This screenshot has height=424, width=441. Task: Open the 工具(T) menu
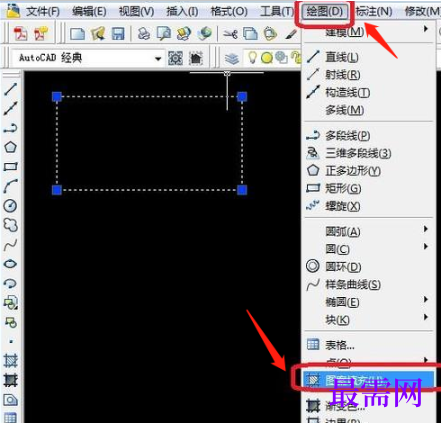[x=276, y=12]
